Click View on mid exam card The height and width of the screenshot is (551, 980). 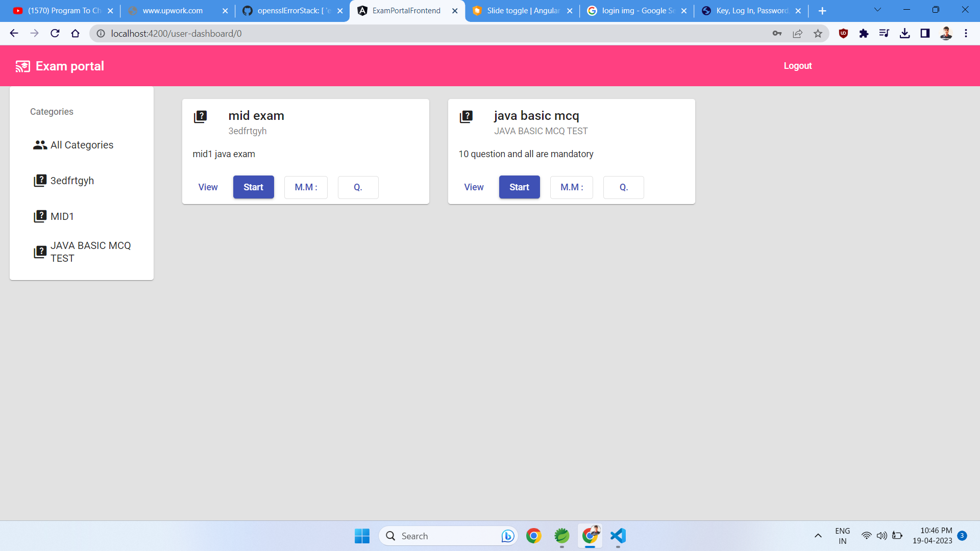point(207,187)
